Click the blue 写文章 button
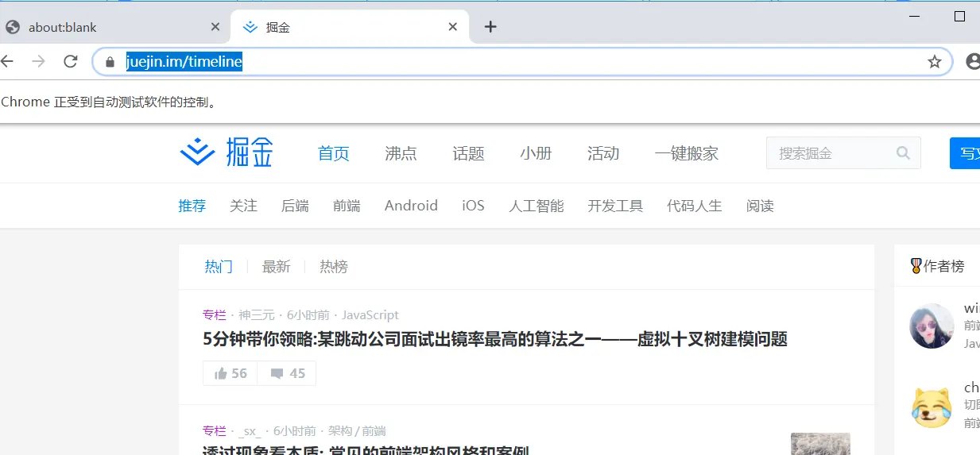Viewport: 980px width, 455px height. pos(965,153)
